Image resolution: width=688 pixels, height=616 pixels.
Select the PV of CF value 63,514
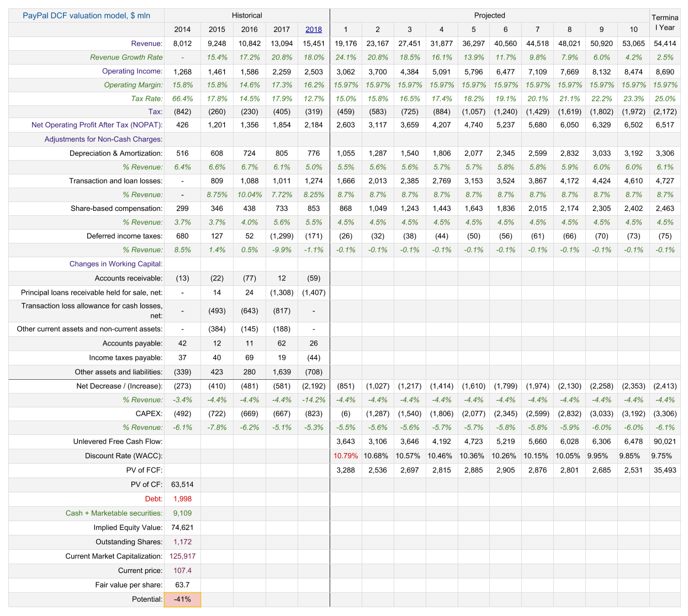coord(182,485)
